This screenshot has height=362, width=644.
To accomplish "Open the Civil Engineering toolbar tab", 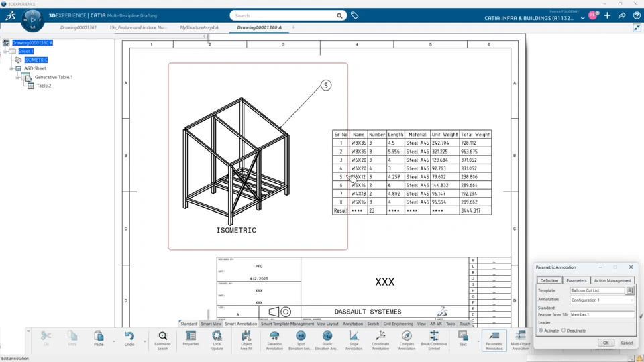I will 398,324.
